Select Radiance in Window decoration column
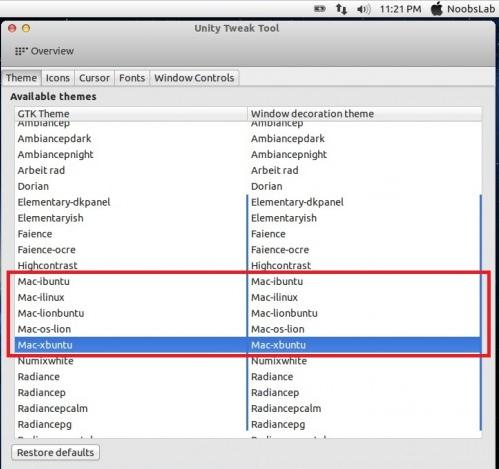 [x=364, y=377]
